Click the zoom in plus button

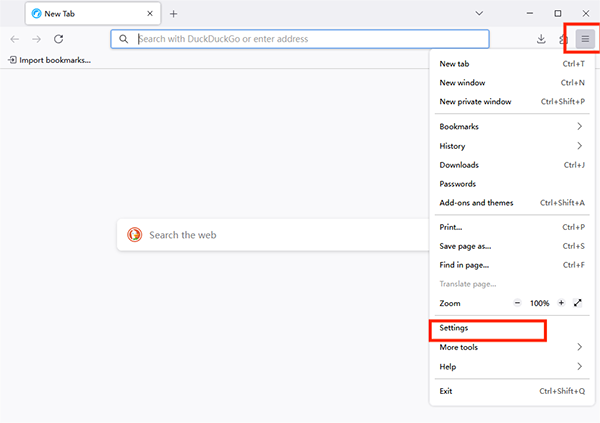562,302
